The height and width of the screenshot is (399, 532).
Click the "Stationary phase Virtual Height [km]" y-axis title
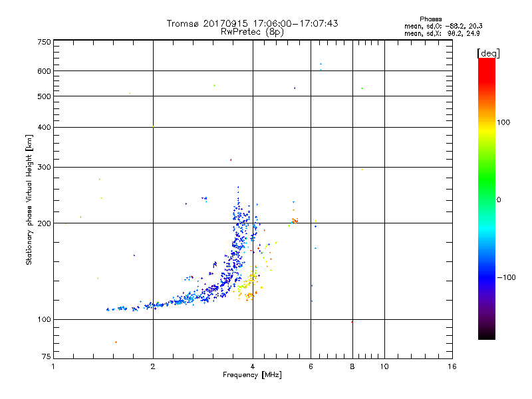29,200
